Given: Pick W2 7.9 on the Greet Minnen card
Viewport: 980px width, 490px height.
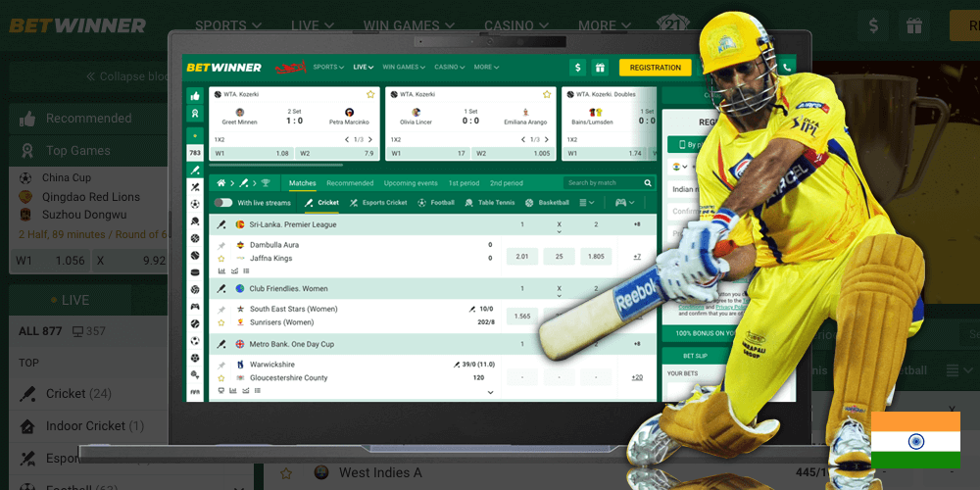Looking at the screenshot, I should click(x=335, y=153).
